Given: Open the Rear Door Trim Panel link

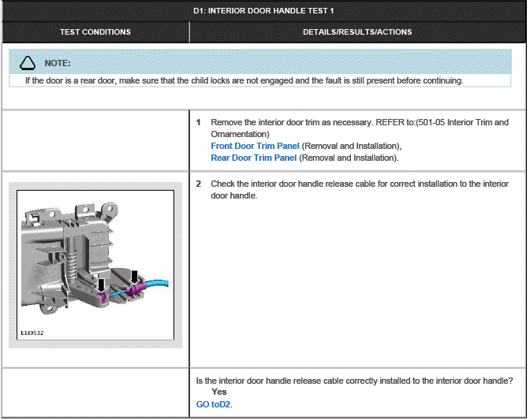Looking at the screenshot, I should pos(253,158).
